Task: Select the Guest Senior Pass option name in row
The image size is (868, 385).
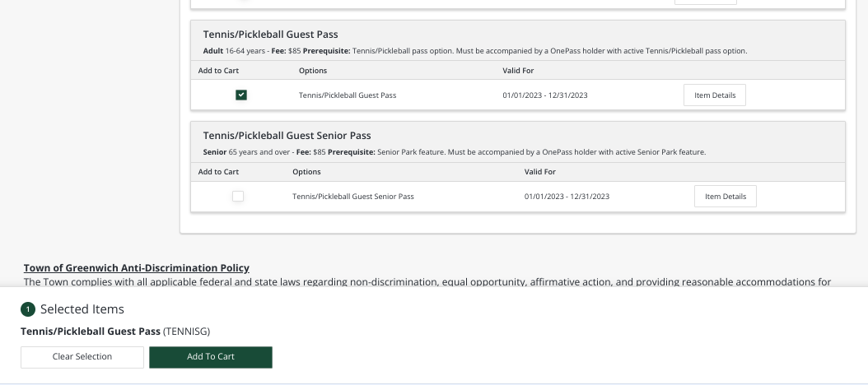Action: pyautogui.click(x=352, y=197)
